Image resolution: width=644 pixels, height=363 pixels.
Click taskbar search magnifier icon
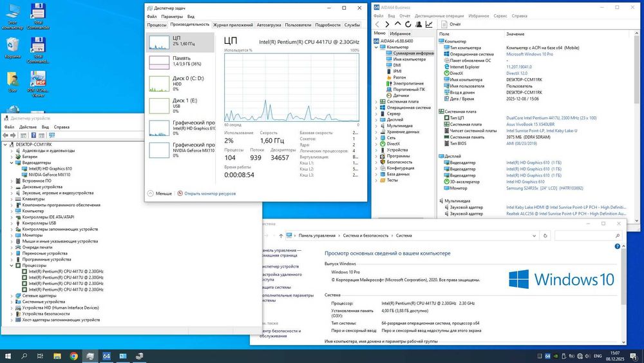click(24, 356)
